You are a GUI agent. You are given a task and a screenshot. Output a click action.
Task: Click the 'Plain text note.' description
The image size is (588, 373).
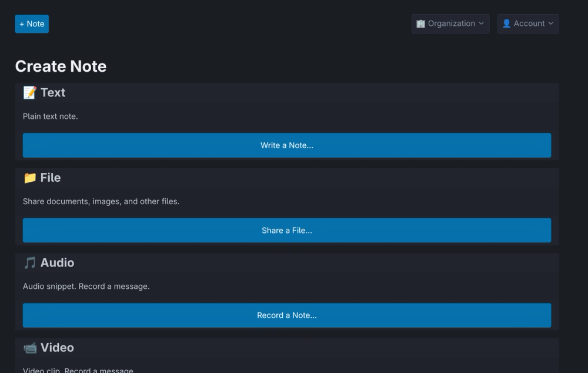point(50,116)
